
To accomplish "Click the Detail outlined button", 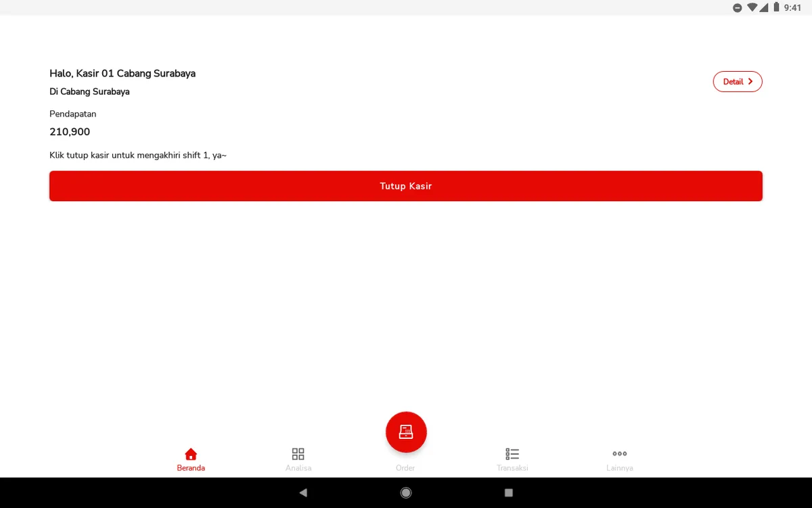I will click(x=738, y=81).
